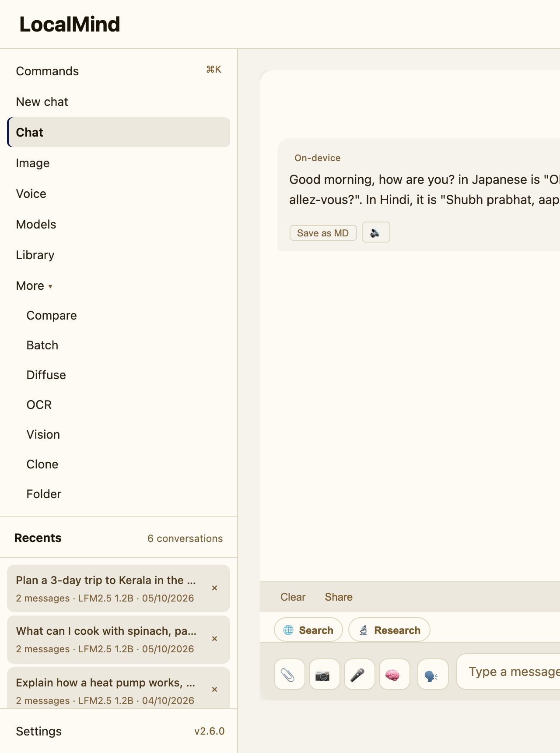Open the Image section
The image size is (560, 753).
click(119, 163)
